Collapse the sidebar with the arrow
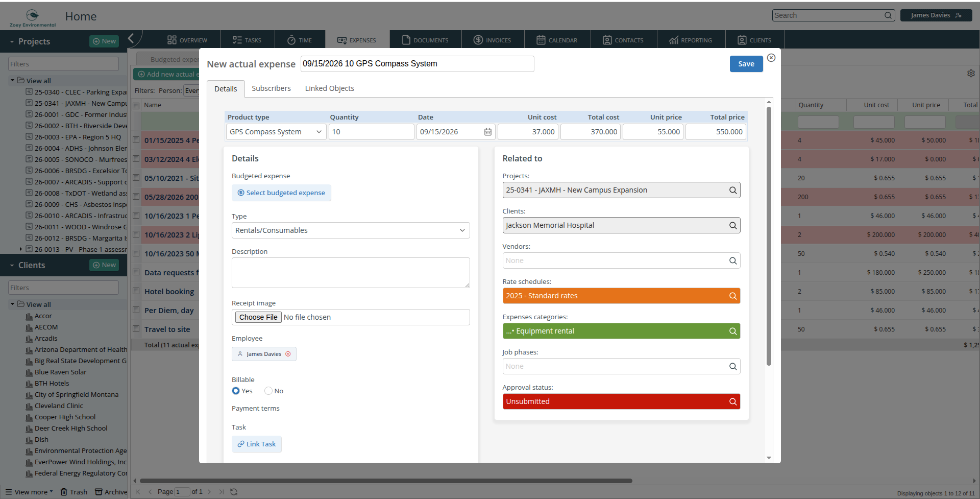The image size is (980, 499). pos(131,38)
